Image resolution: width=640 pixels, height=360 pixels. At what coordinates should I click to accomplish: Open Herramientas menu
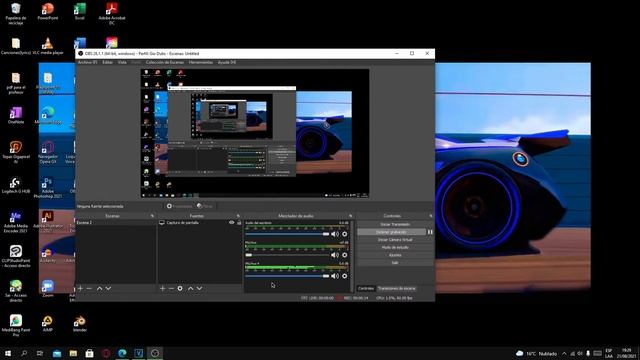200,62
